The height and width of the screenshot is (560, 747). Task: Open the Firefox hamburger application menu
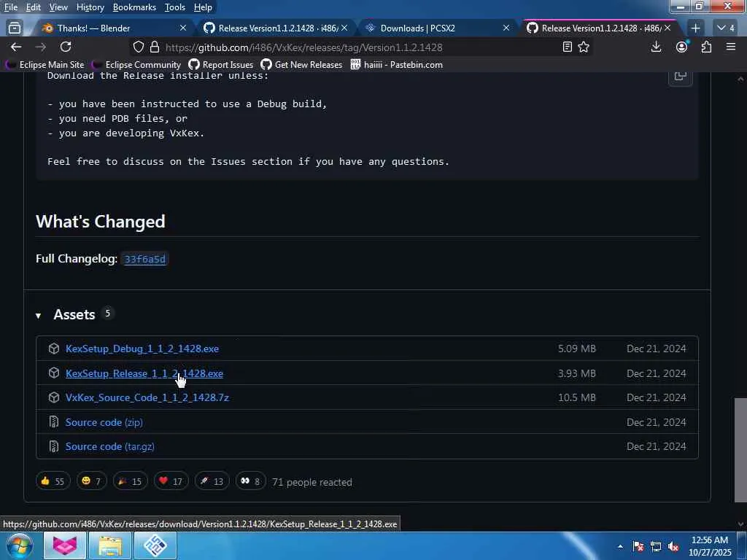point(731,47)
